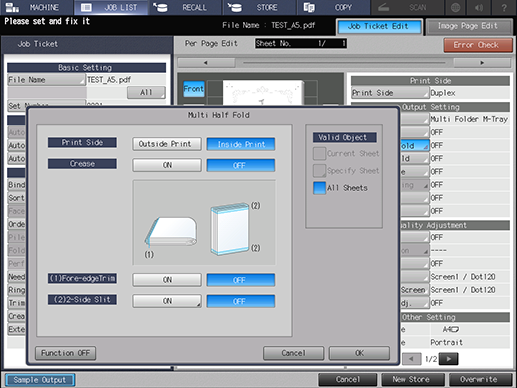Select the JOB LIST icon tab
Image resolution: width=517 pixels, height=388 pixels.
[x=86, y=7]
